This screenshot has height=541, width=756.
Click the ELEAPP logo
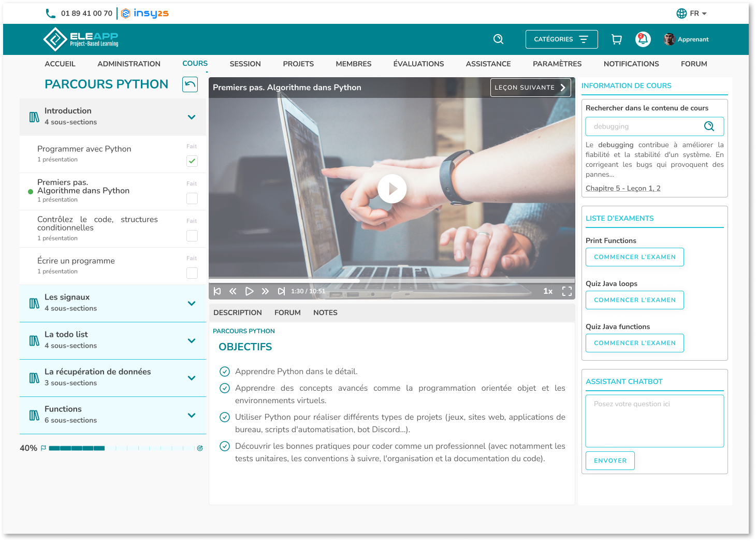(81, 39)
